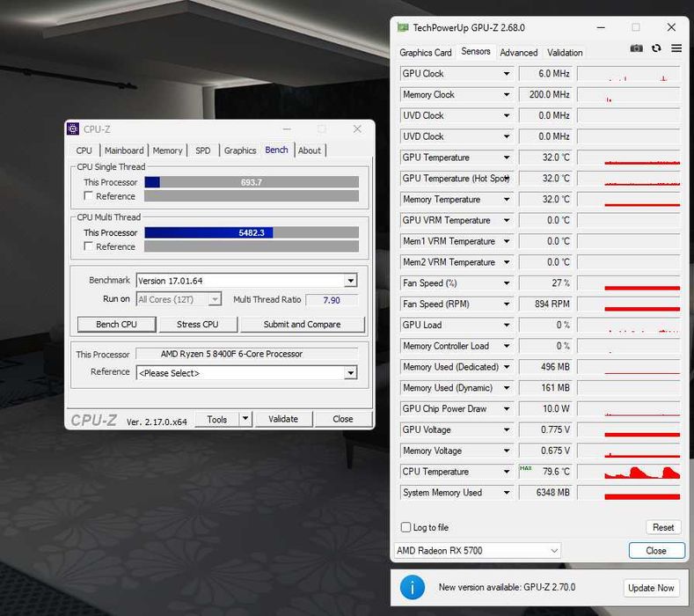Click the Fan Speed 894 RPM value
The width and height of the screenshot is (694, 616).
tap(545, 304)
